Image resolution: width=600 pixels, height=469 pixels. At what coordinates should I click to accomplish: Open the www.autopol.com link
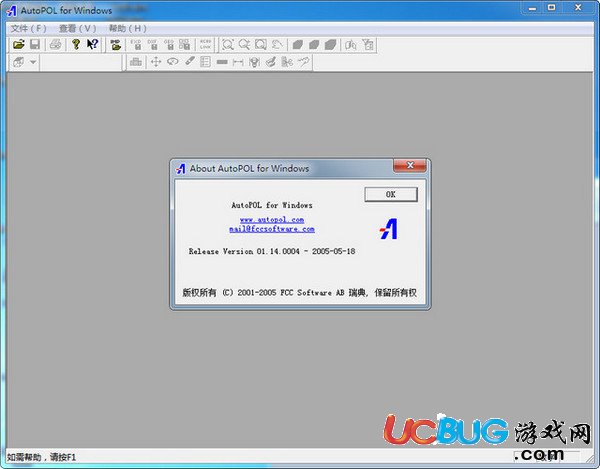coord(272,220)
